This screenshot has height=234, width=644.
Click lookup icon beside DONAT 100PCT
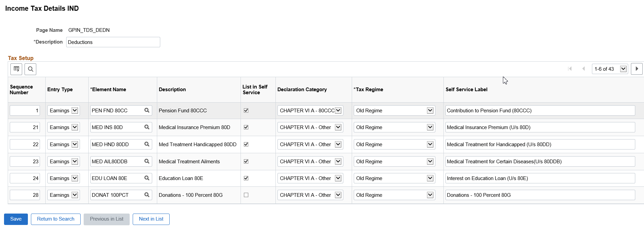pyautogui.click(x=147, y=195)
